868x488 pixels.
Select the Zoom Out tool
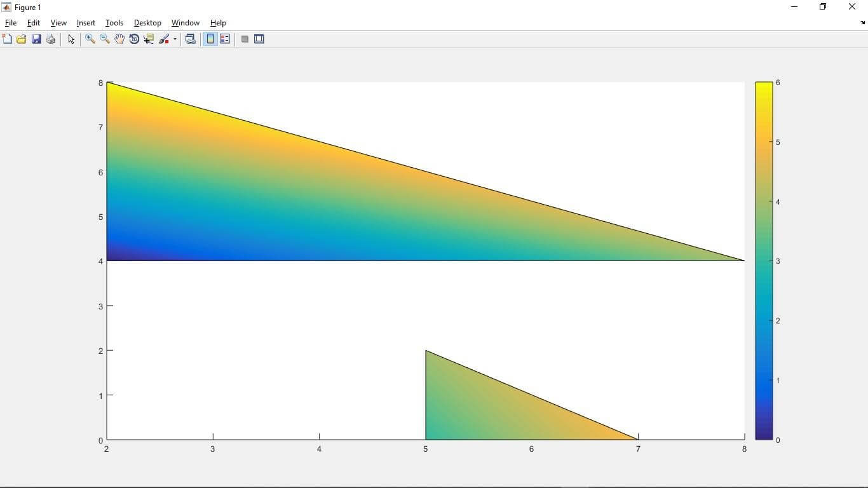click(104, 39)
